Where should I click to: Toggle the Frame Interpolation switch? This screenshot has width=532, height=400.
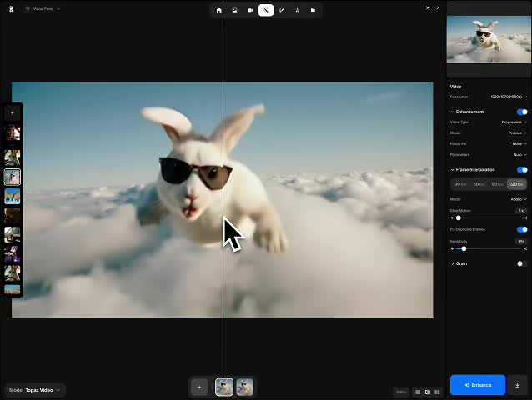[522, 169]
